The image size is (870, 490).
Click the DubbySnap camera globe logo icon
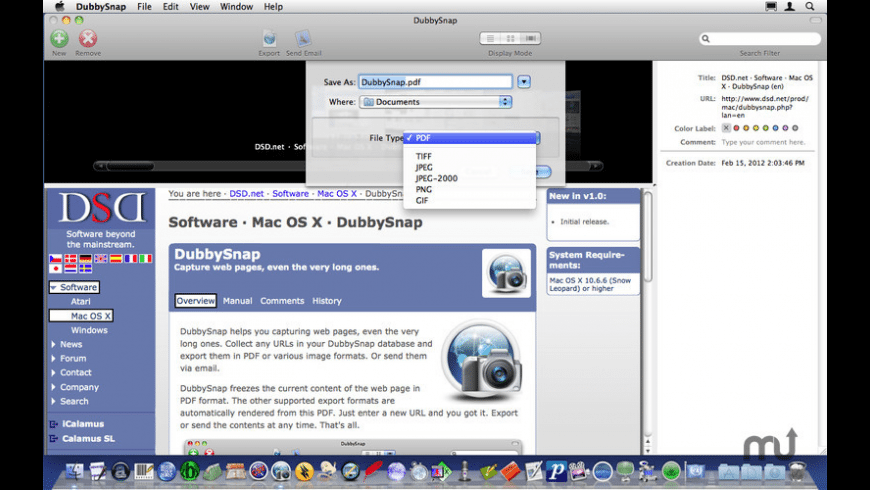(505, 273)
